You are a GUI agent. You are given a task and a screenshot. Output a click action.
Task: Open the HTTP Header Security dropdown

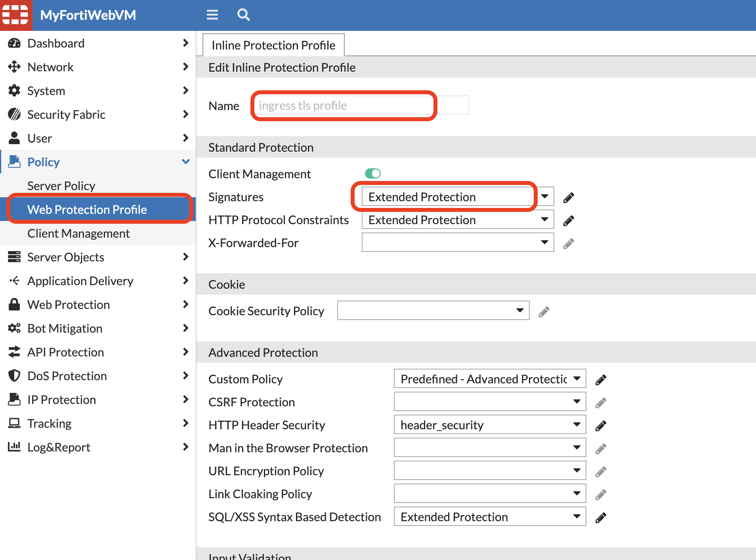coord(490,425)
